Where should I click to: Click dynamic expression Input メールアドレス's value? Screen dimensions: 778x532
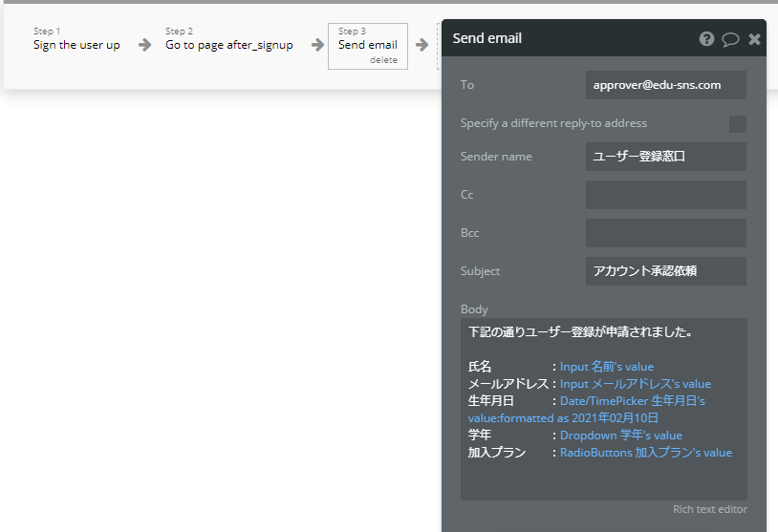pyautogui.click(x=636, y=384)
